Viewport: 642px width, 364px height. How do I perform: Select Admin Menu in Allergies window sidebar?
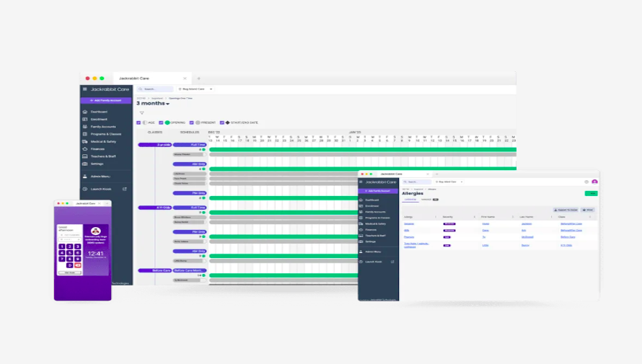coord(373,252)
